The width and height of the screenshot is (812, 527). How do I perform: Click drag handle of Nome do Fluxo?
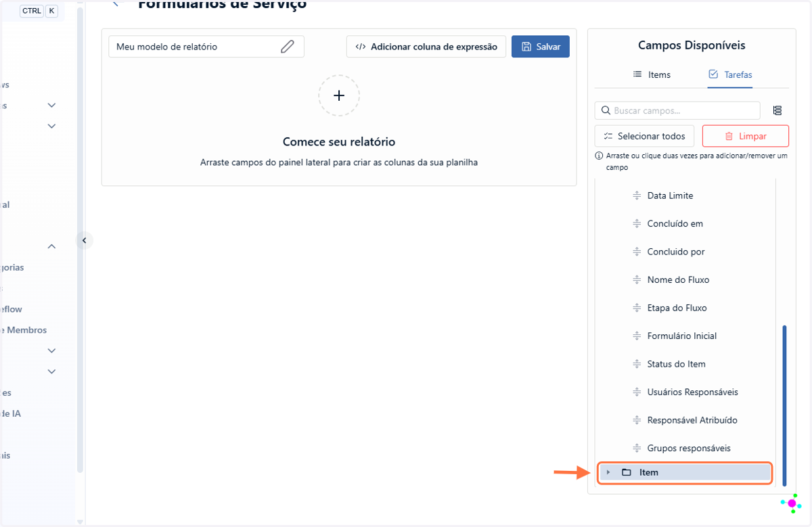637,280
